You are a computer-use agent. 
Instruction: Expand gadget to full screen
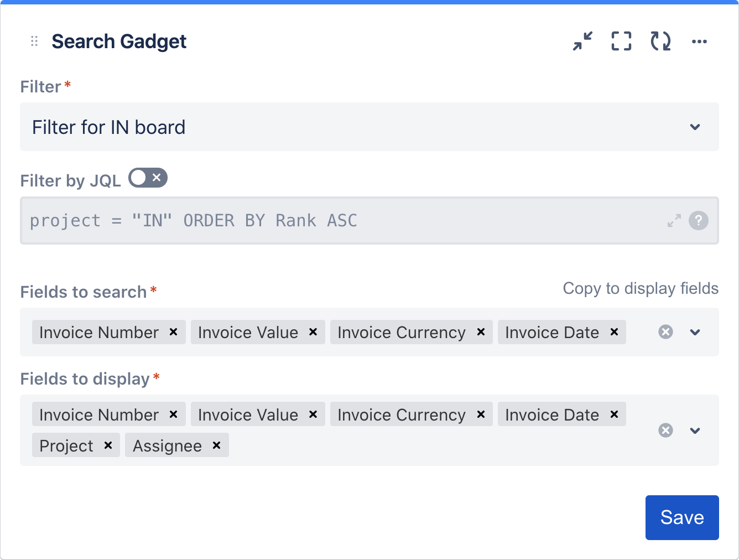pos(621,41)
